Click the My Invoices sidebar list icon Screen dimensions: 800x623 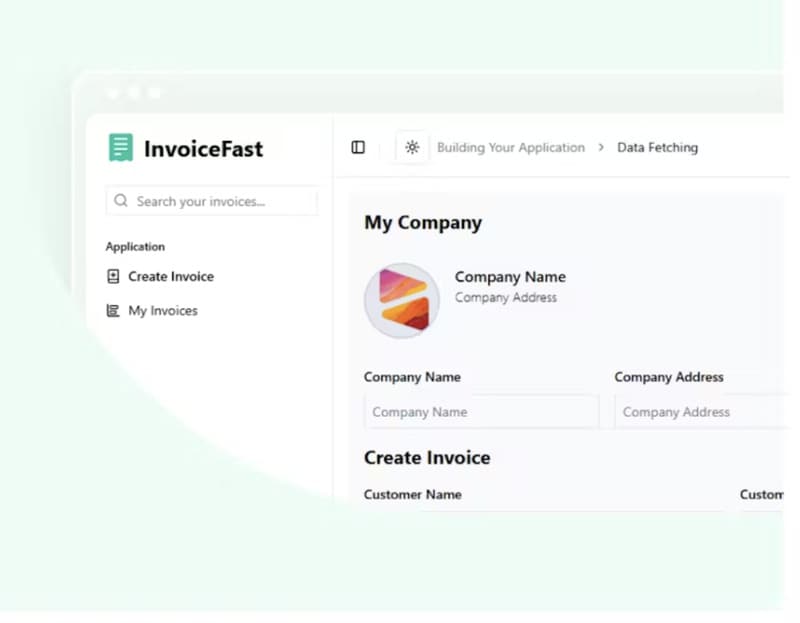pos(113,311)
